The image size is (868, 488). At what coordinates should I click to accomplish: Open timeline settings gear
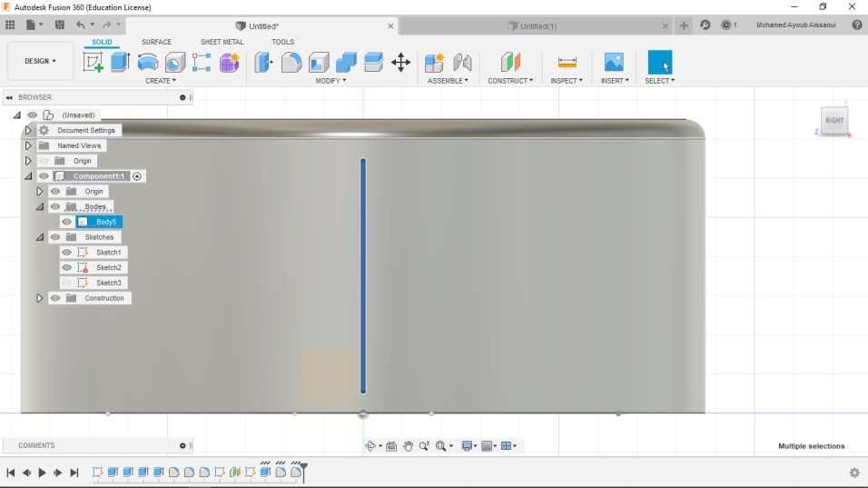(854, 473)
